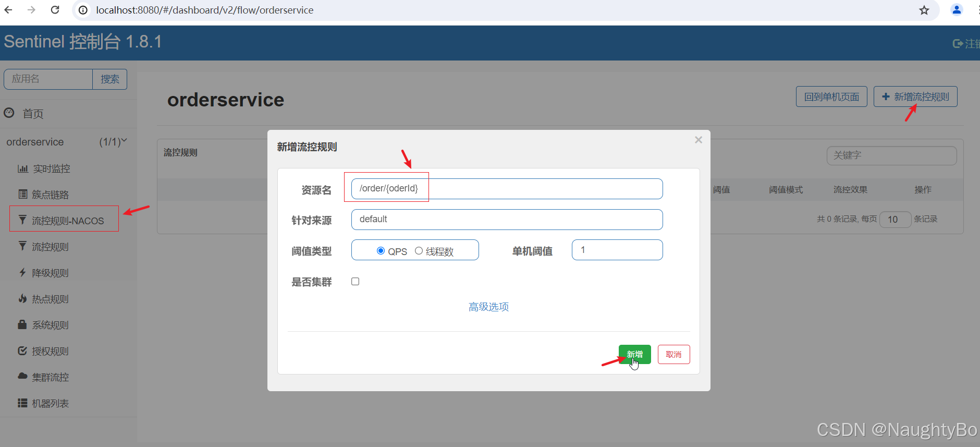Go forward in browser history
The image size is (980, 447).
tap(31, 10)
